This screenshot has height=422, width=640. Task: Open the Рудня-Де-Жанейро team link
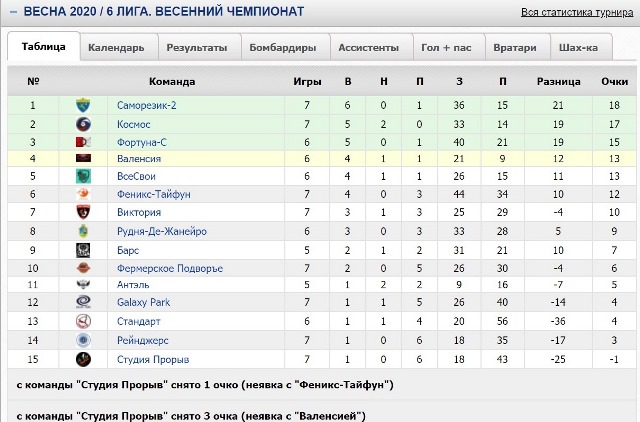click(162, 231)
